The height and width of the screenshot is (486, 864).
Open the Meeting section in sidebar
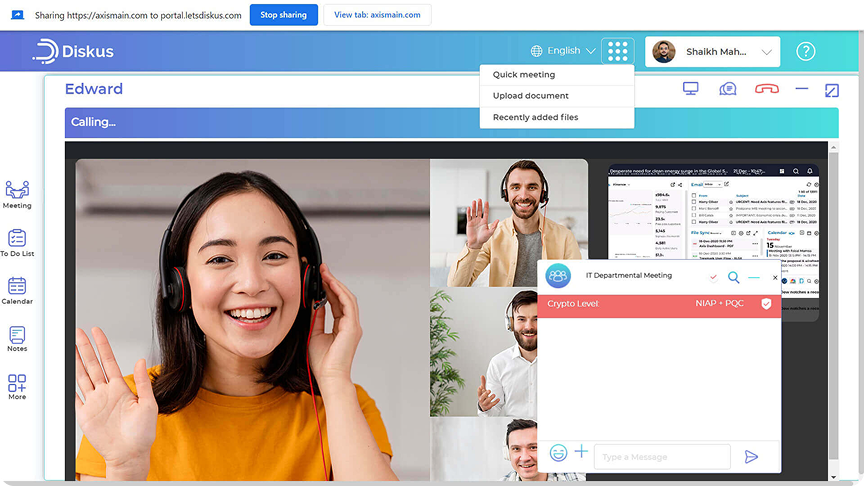[x=17, y=193]
